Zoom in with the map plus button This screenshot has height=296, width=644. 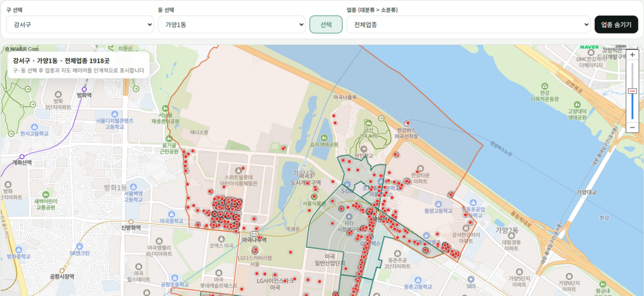coord(632,55)
